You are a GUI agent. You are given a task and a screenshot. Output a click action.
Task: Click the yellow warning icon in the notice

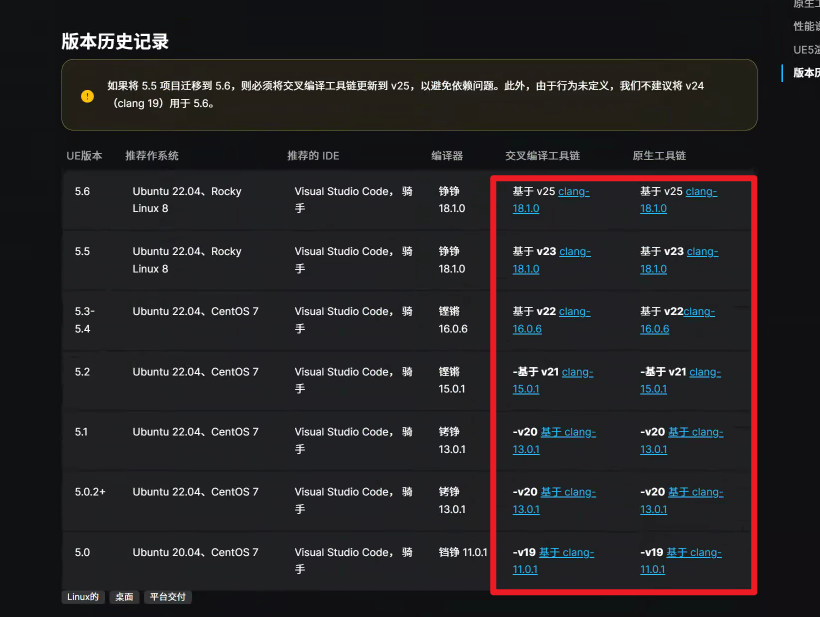click(87, 96)
